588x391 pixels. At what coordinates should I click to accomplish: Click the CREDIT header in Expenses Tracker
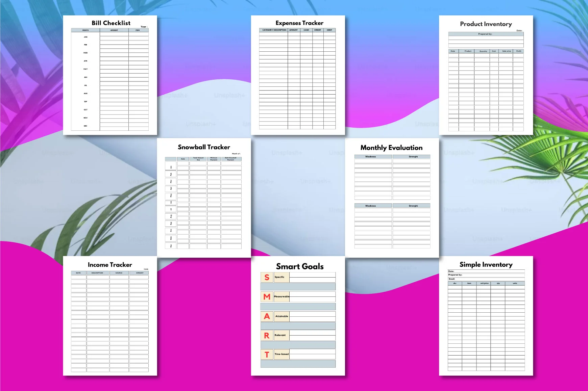(318, 30)
